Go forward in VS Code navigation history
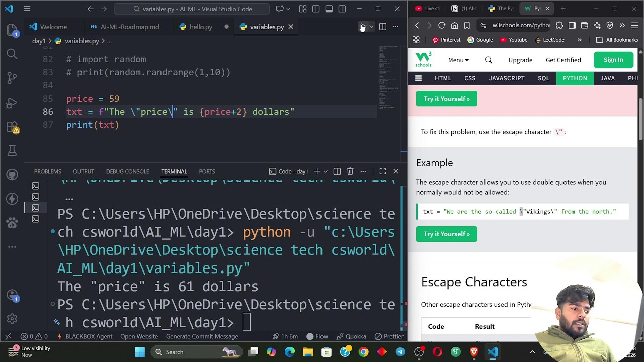Viewport: 644px width, 362px height. coord(104,9)
